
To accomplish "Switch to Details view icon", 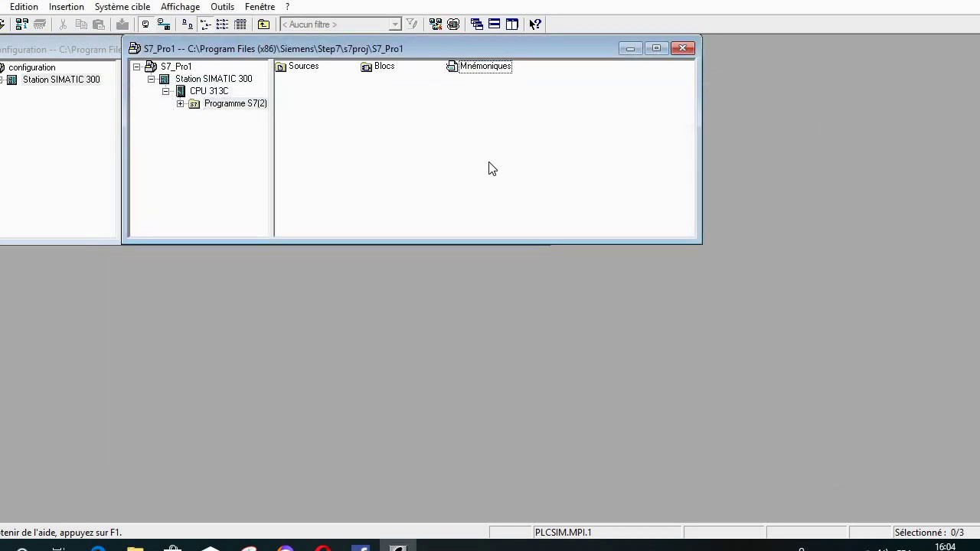I will pyautogui.click(x=240, y=24).
